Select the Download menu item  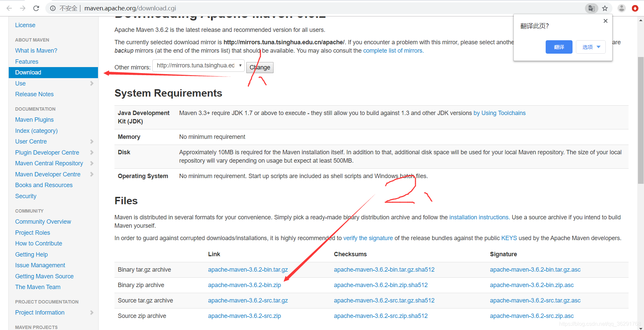tap(53, 72)
